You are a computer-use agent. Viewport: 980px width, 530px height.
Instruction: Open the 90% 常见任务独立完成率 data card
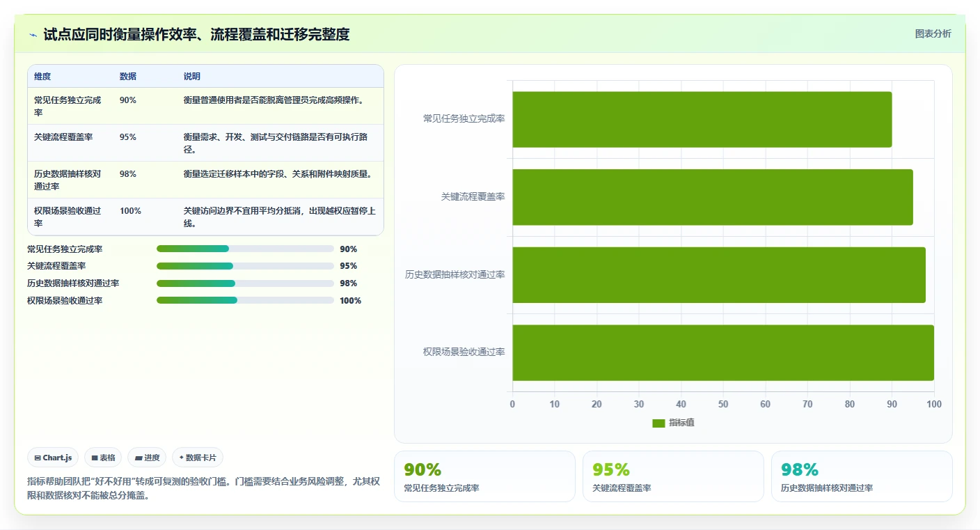(484, 476)
